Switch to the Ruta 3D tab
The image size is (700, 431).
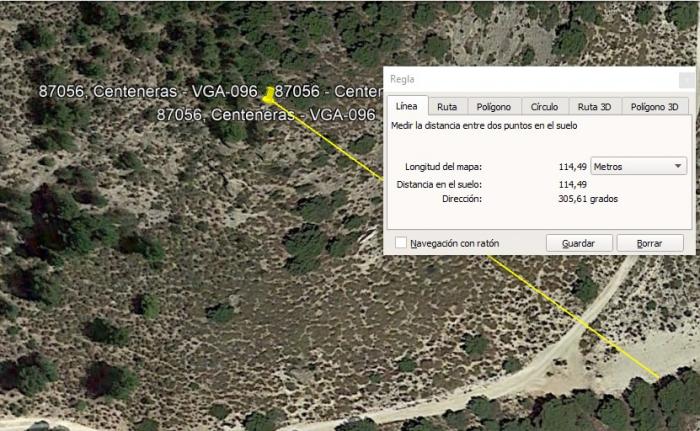coord(595,107)
